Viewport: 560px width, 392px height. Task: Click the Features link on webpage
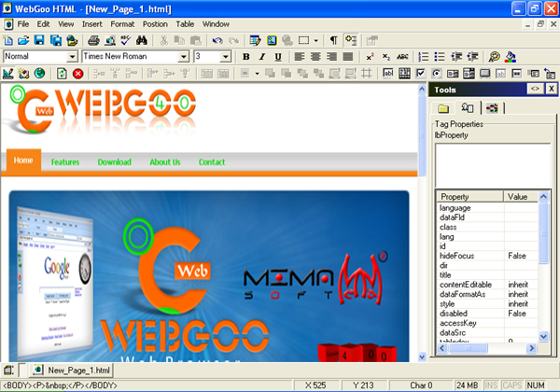coord(65,162)
